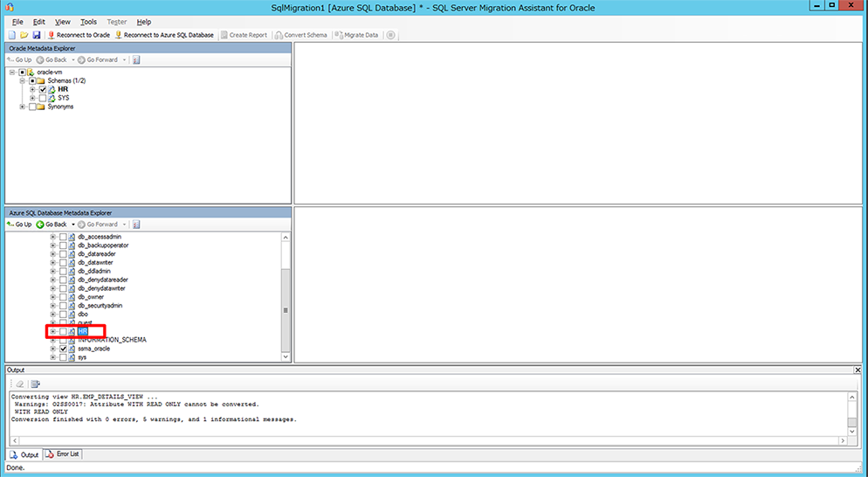868x477 pixels.
Task: Expand the Synonyms node in Oracle tree
Action: point(23,107)
